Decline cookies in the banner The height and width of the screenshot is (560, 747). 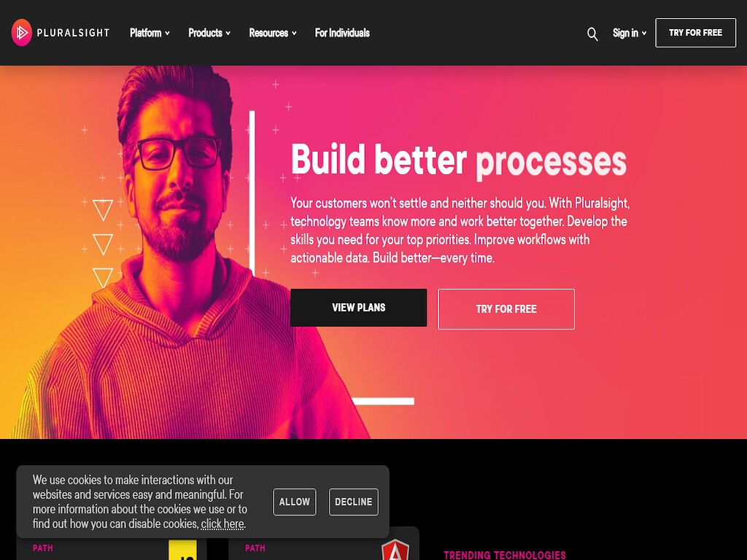pos(354,502)
